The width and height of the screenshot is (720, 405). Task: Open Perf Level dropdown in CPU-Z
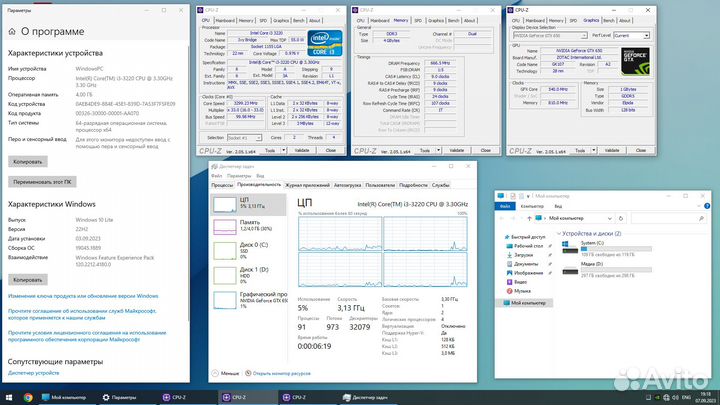631,35
